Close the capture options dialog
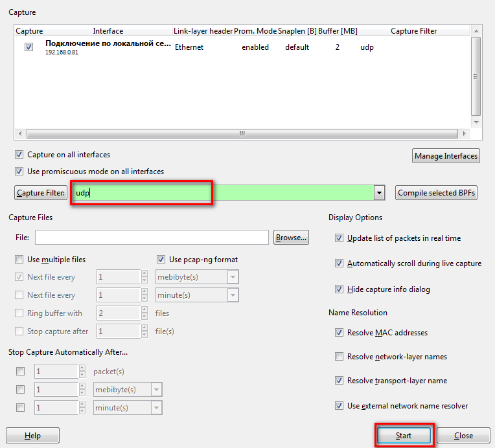This screenshot has width=495, height=448. (x=463, y=436)
